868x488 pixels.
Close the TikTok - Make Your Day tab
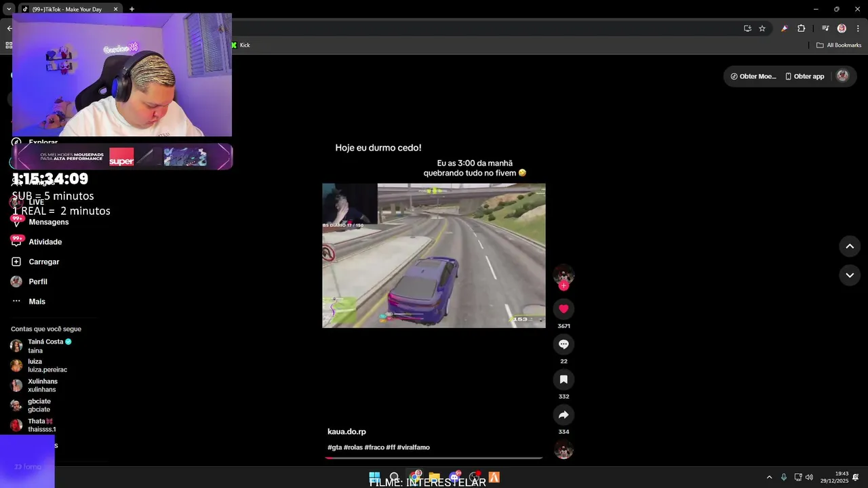(x=115, y=9)
